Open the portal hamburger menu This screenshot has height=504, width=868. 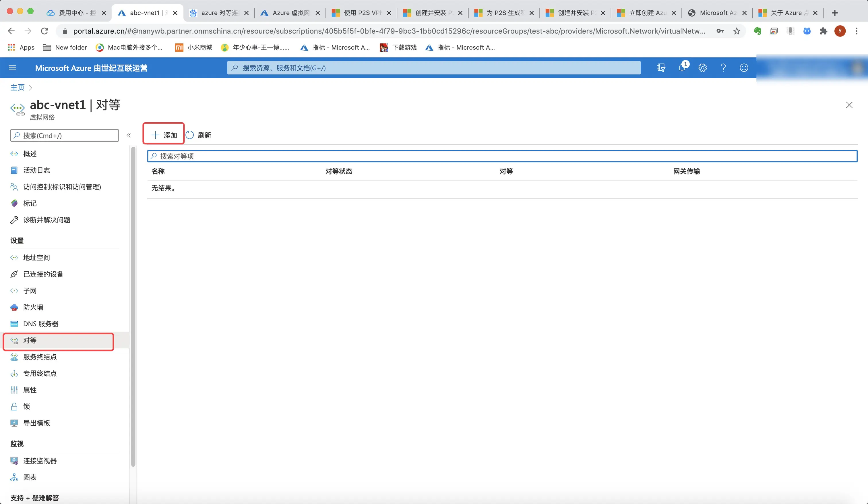coord(12,68)
